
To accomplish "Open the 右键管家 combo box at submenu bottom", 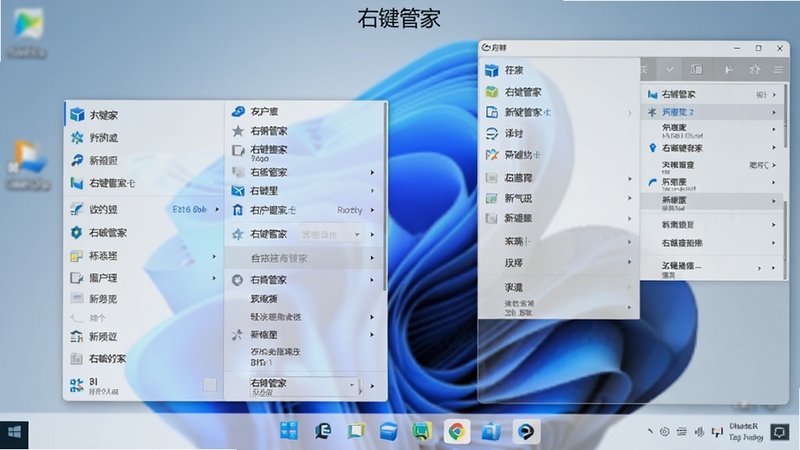I will click(x=305, y=387).
